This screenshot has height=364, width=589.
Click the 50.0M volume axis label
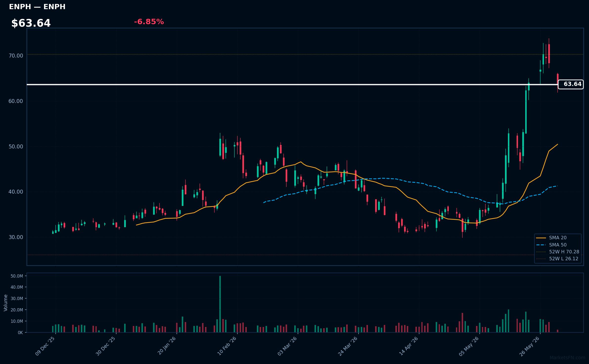tap(17, 276)
